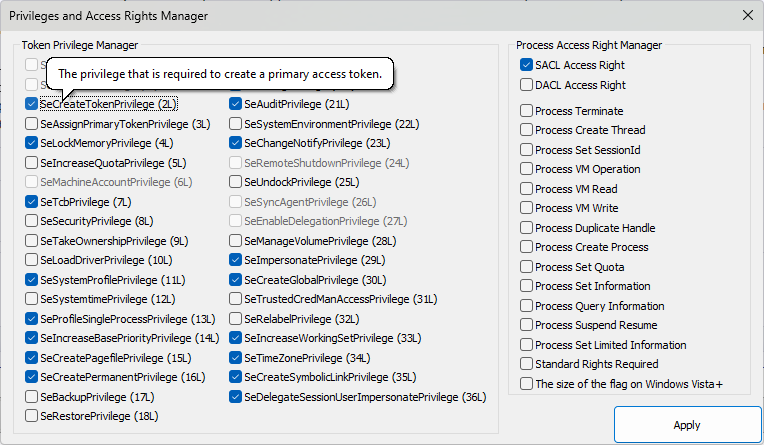Enable SeTakeOwnershipPrivilege (9L)

32,241
